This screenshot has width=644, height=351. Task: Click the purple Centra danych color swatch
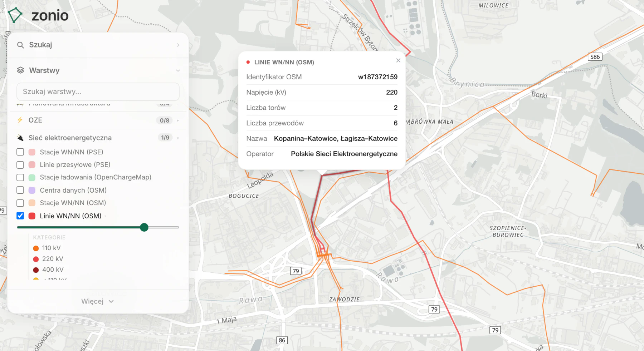click(x=32, y=190)
